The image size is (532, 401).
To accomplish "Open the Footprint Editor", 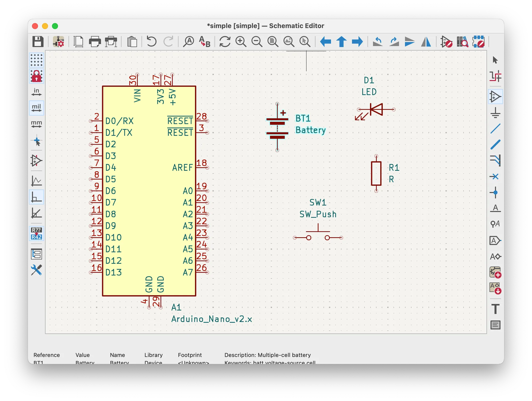I will (x=479, y=42).
